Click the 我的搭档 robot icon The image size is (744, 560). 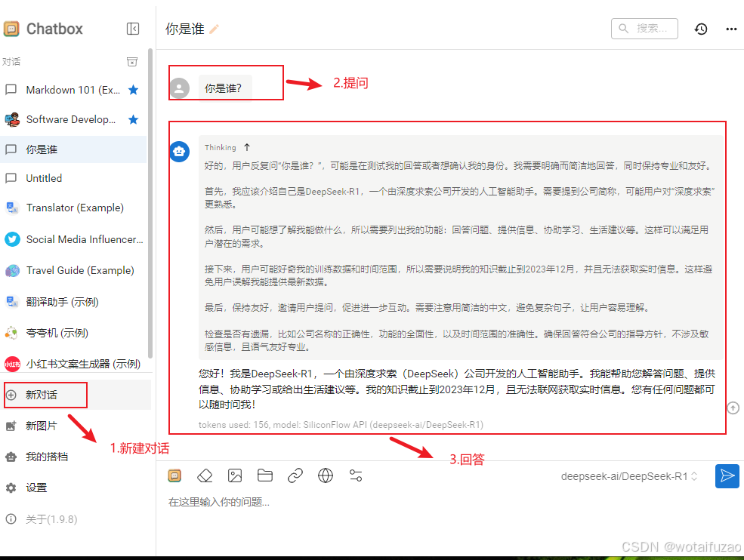pos(11,457)
